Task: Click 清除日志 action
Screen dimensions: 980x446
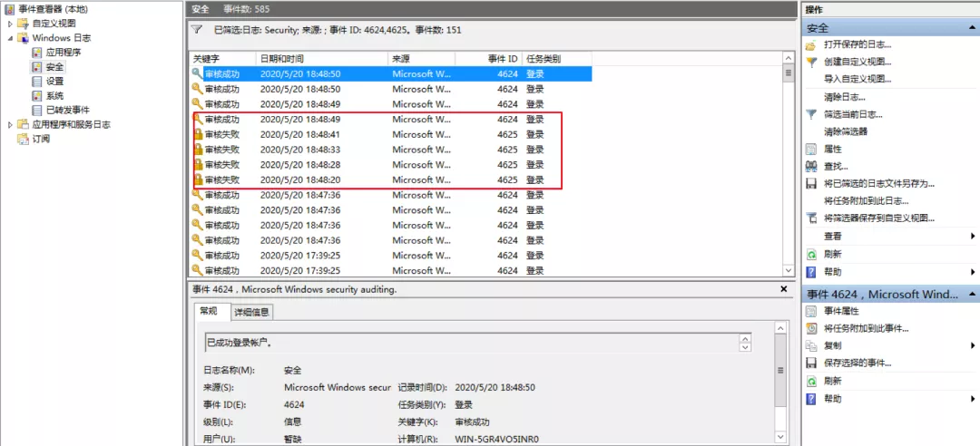Action: coord(845,97)
